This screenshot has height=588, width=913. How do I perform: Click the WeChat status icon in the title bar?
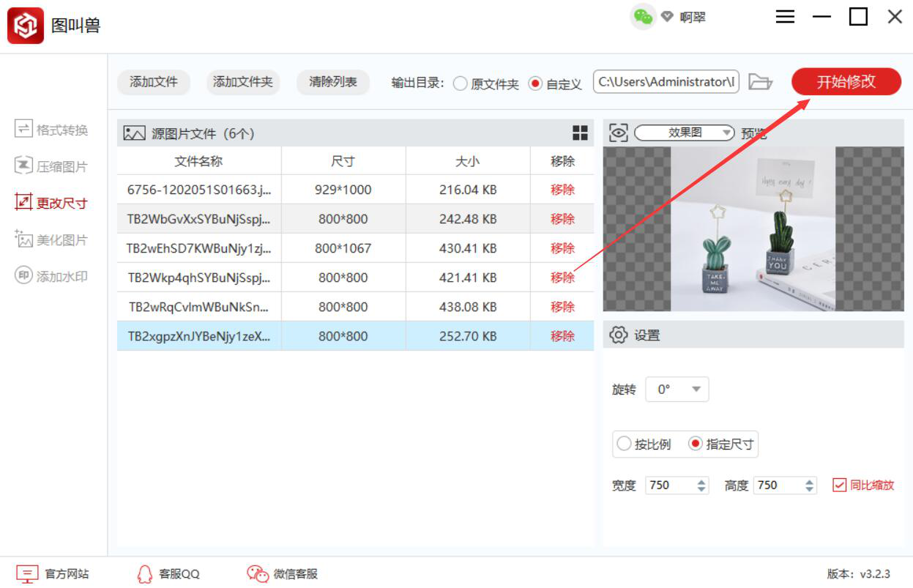coord(643,16)
